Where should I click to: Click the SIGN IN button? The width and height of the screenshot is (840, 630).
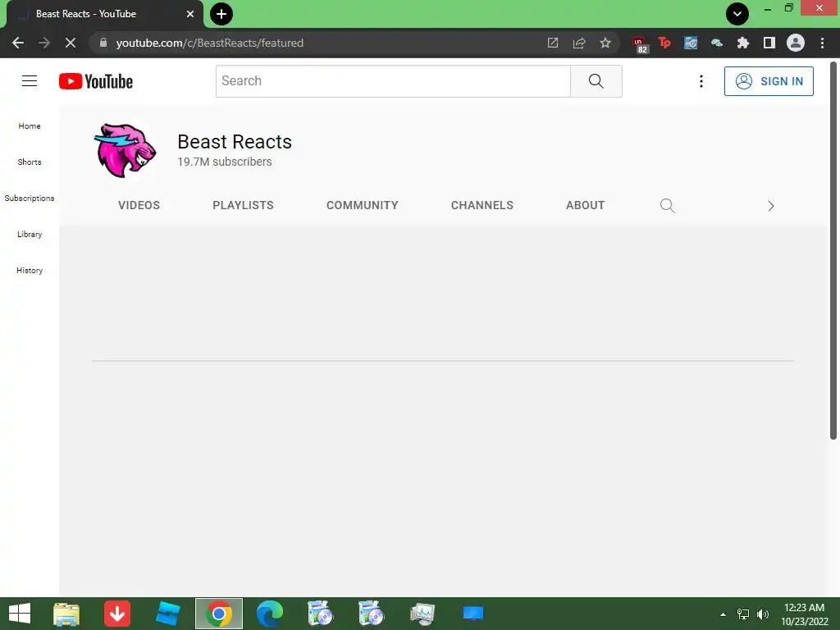769,81
